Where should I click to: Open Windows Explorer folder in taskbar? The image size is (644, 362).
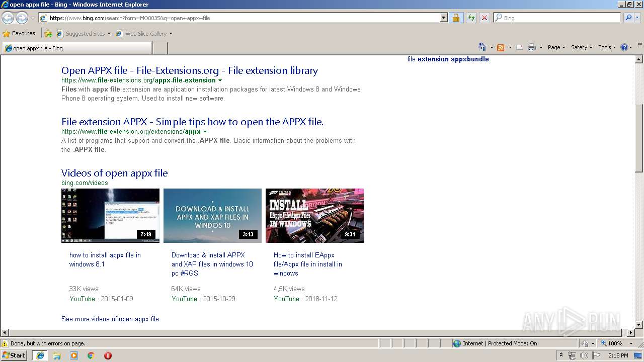(x=57, y=355)
